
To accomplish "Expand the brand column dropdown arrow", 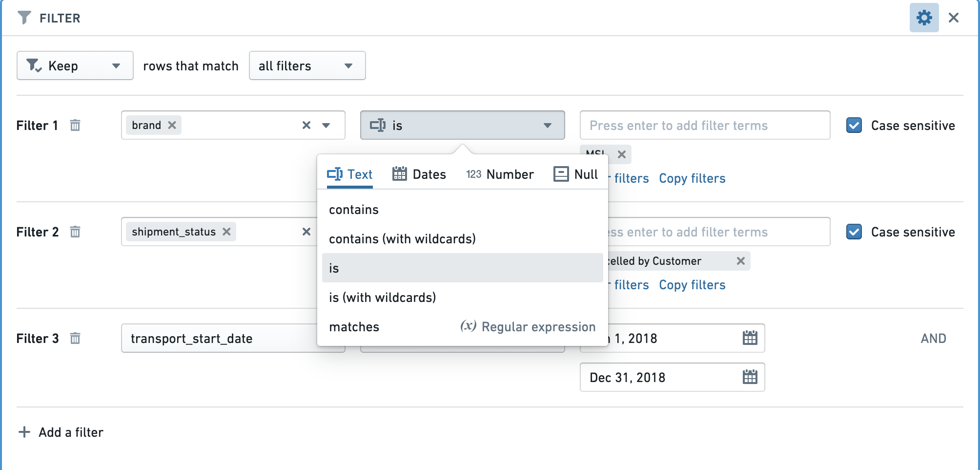I will (326, 125).
